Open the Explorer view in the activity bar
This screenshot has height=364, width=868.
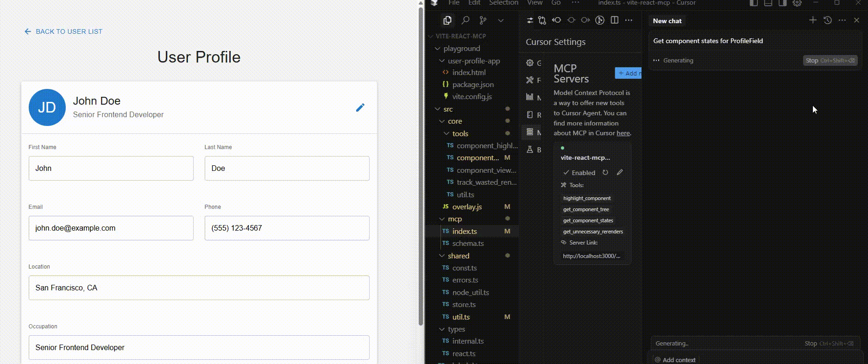(x=447, y=20)
